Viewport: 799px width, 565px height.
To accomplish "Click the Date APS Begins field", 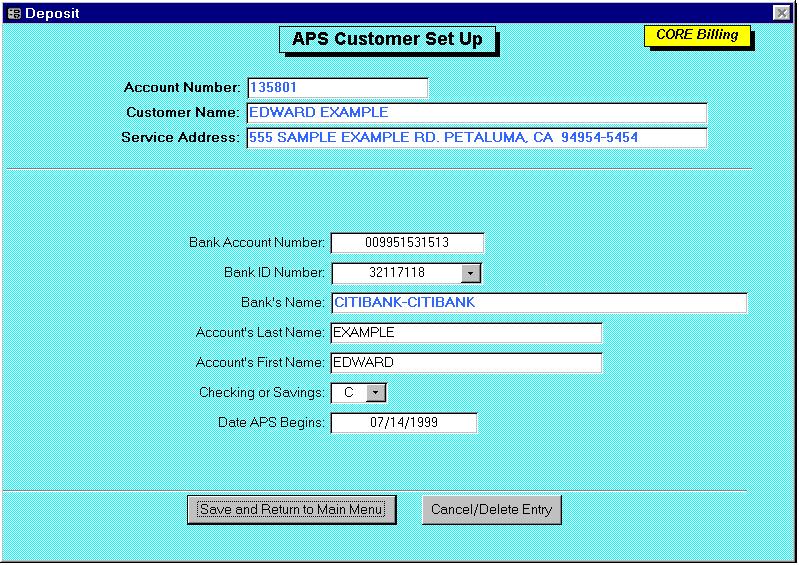I will [404, 423].
